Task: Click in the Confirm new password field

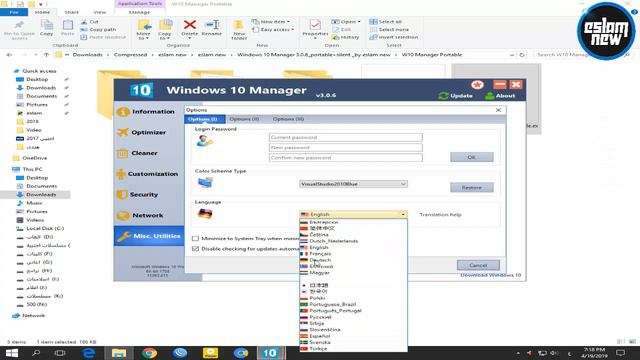Action: 346,158
